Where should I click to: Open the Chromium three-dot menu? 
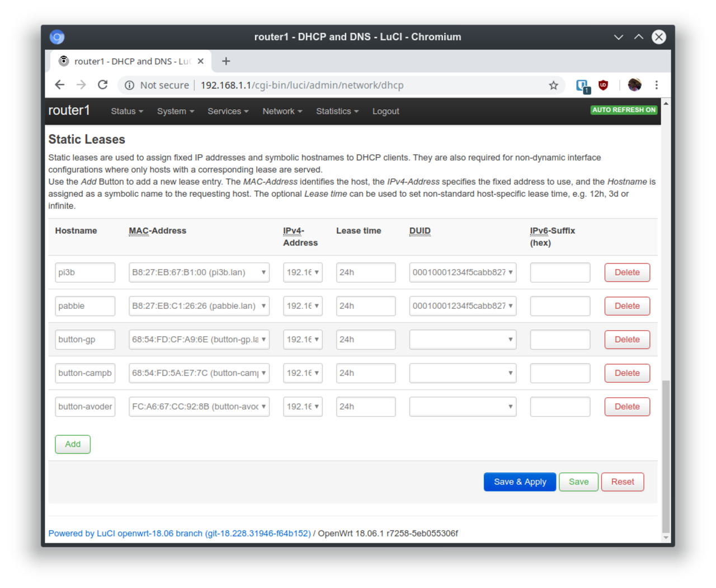pos(656,85)
